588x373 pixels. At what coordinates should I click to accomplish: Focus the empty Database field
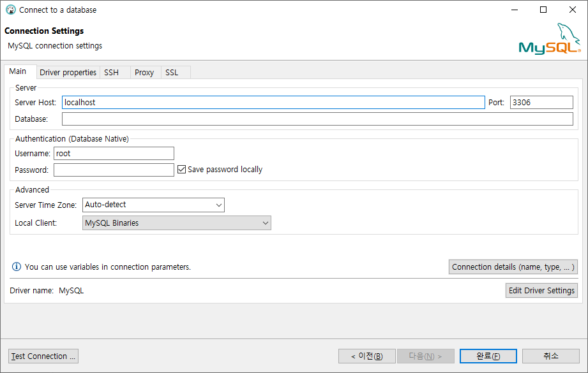317,119
